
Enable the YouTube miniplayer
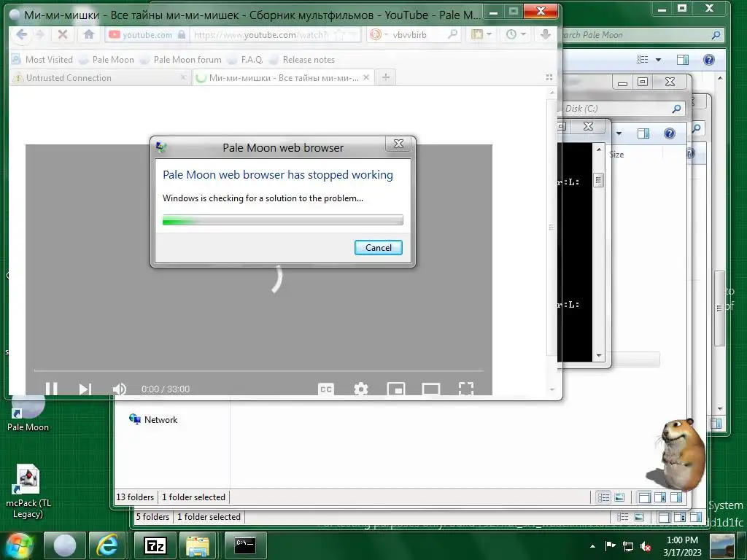coord(396,389)
